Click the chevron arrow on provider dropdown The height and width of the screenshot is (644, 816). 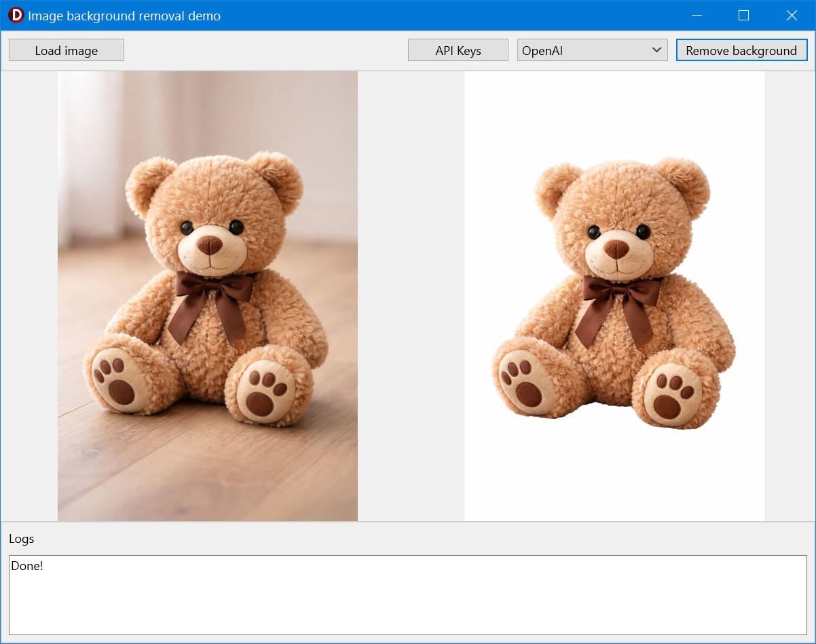coord(656,50)
